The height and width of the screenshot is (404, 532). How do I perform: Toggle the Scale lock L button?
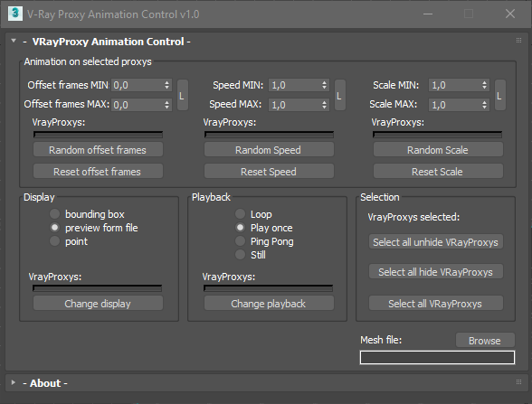pyautogui.click(x=500, y=95)
